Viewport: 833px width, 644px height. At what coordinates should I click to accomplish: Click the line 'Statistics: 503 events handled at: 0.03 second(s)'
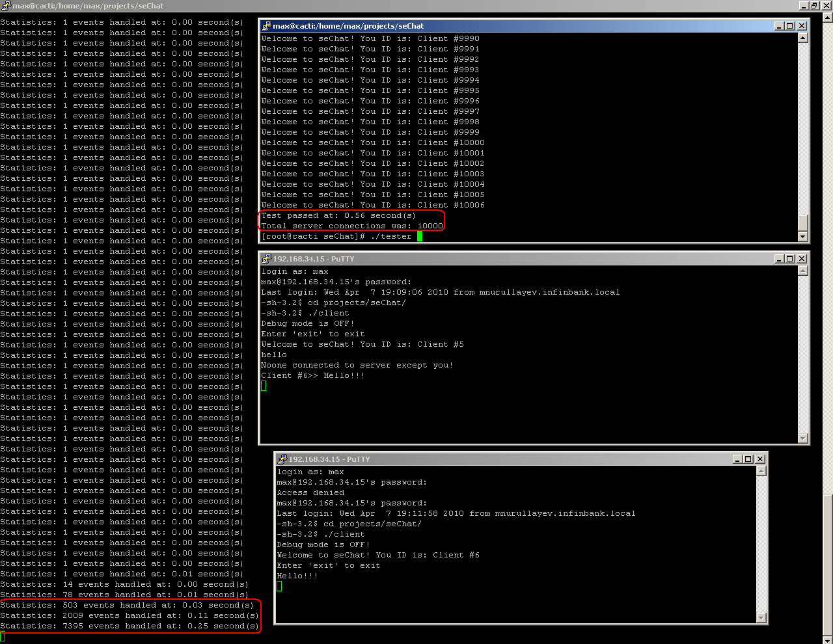[127, 605]
